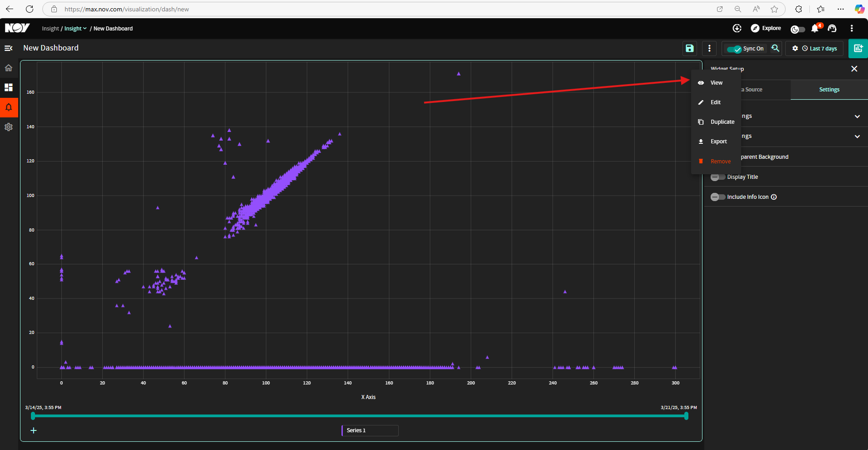868x450 pixels.
Task: Open the settings gear in sidebar
Action: 9,127
